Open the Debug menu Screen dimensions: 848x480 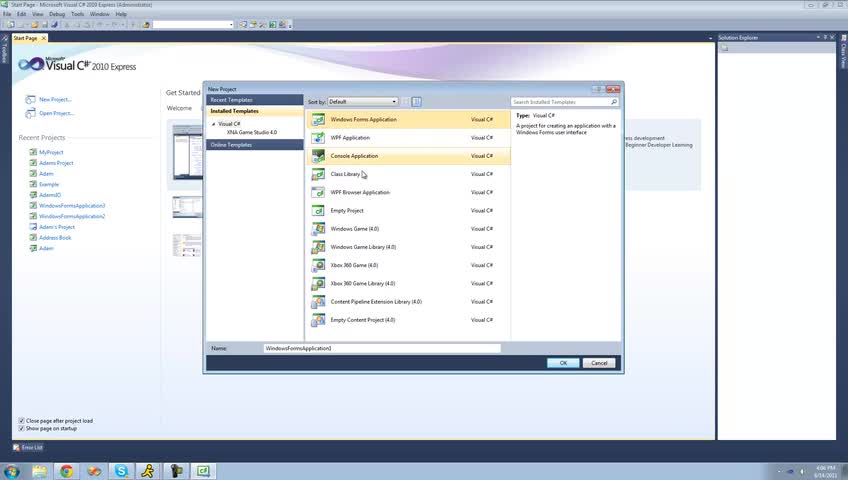[57, 14]
